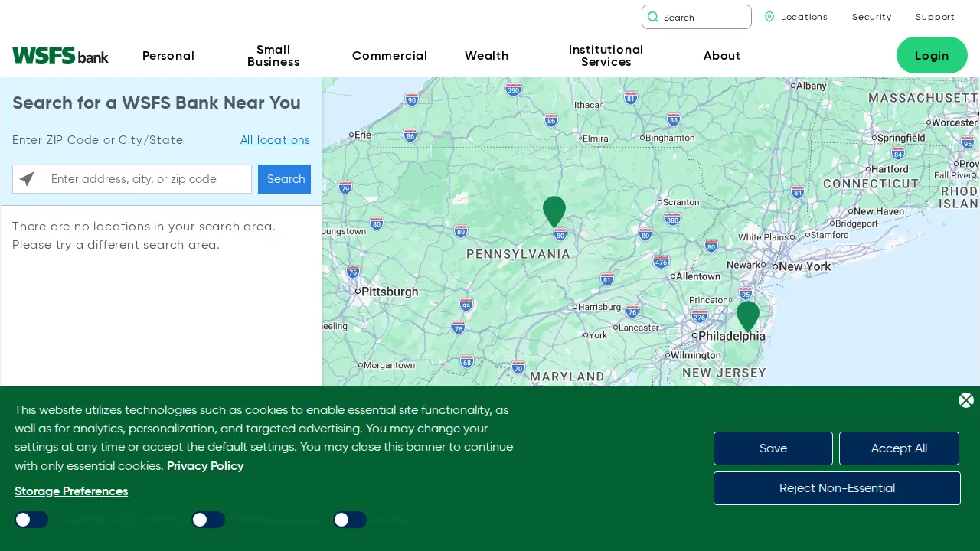This screenshot has height=551, width=980.
Task: Open the Storage Preferences link
Action: point(71,491)
